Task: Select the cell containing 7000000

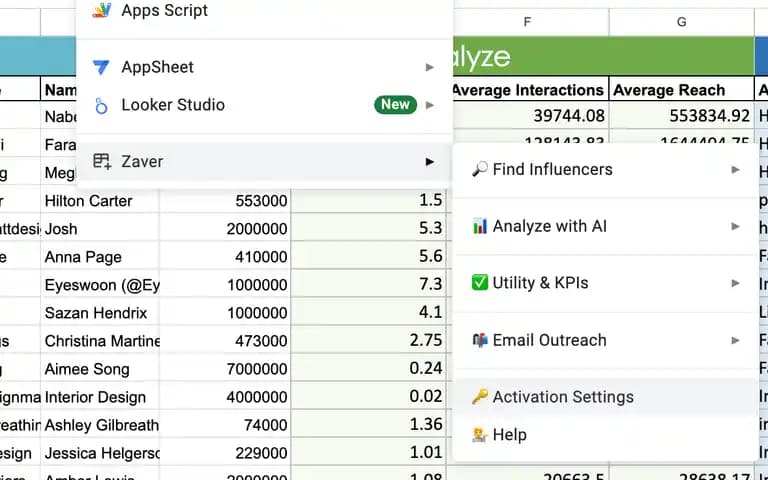Action: 225,369
